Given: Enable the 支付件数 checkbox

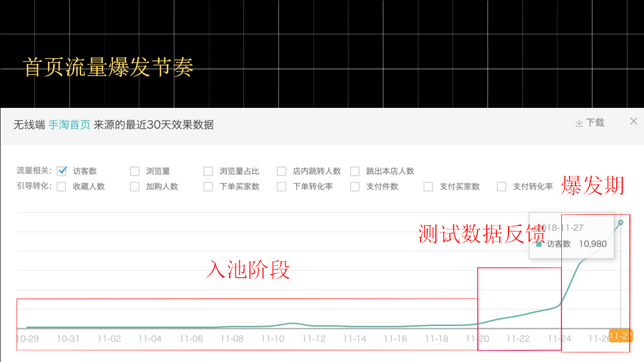Looking at the screenshot, I should pyautogui.click(x=355, y=187).
